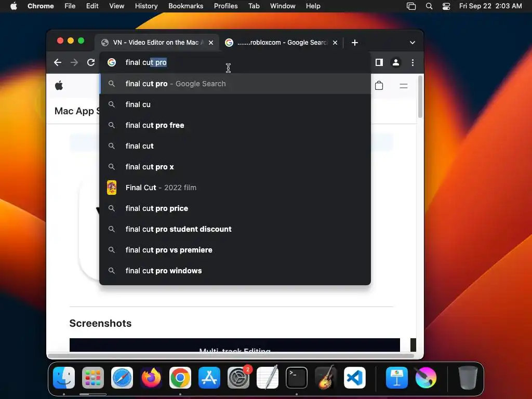
Task: Open a new tab with plus button
Action: point(354,43)
